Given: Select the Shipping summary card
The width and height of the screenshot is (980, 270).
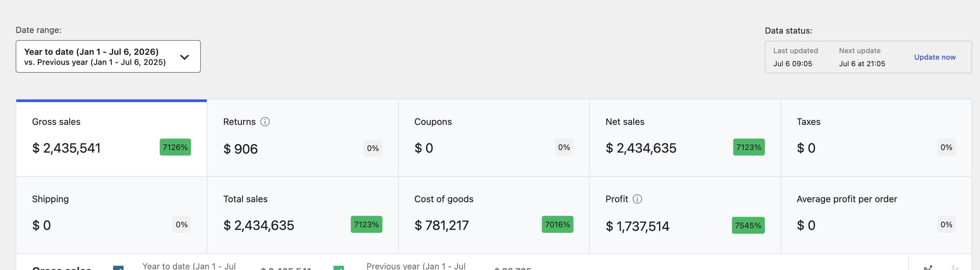Looking at the screenshot, I should 111,215.
